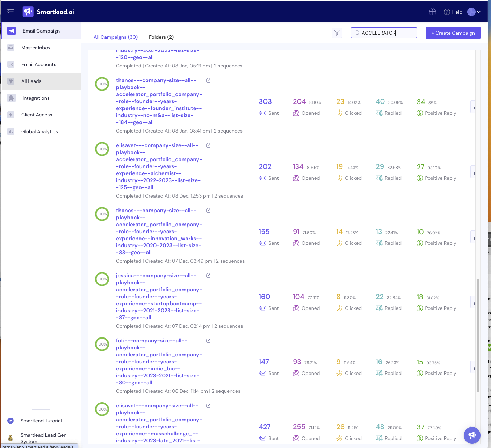Screen dimensions: 491x448
Task: Switch to Folders (2) tab
Action: point(161,37)
